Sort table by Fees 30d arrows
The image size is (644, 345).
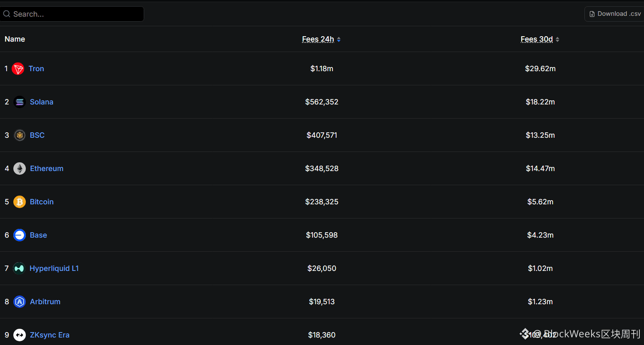pyautogui.click(x=557, y=40)
